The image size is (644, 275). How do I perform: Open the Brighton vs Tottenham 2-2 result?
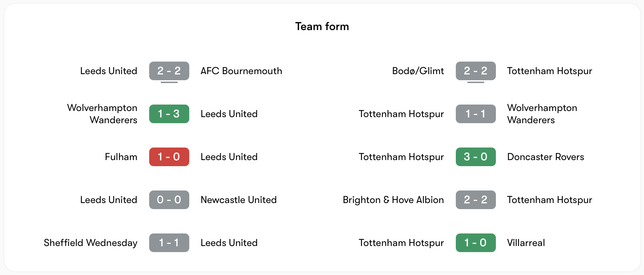tap(475, 200)
